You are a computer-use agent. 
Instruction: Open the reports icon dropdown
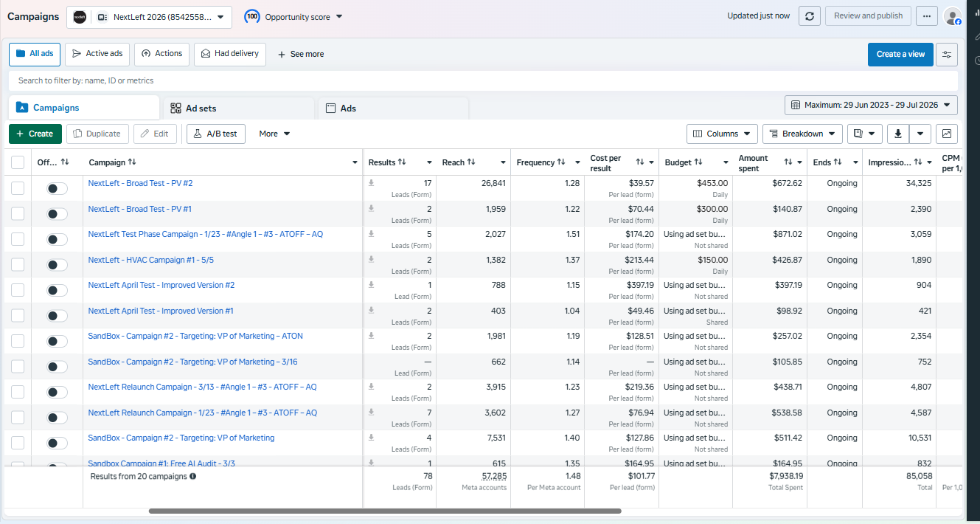tap(864, 134)
